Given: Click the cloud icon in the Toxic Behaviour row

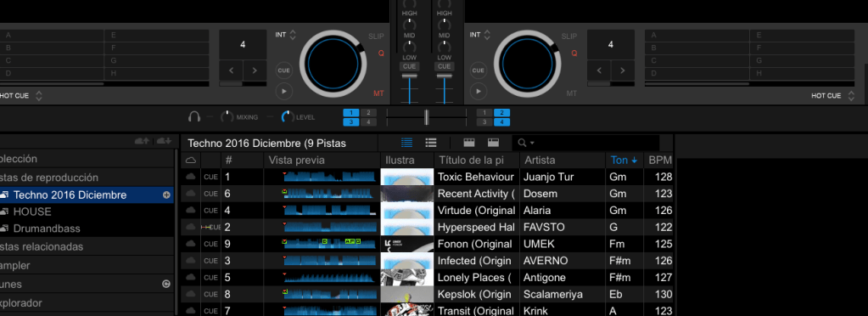Looking at the screenshot, I should coord(191,177).
